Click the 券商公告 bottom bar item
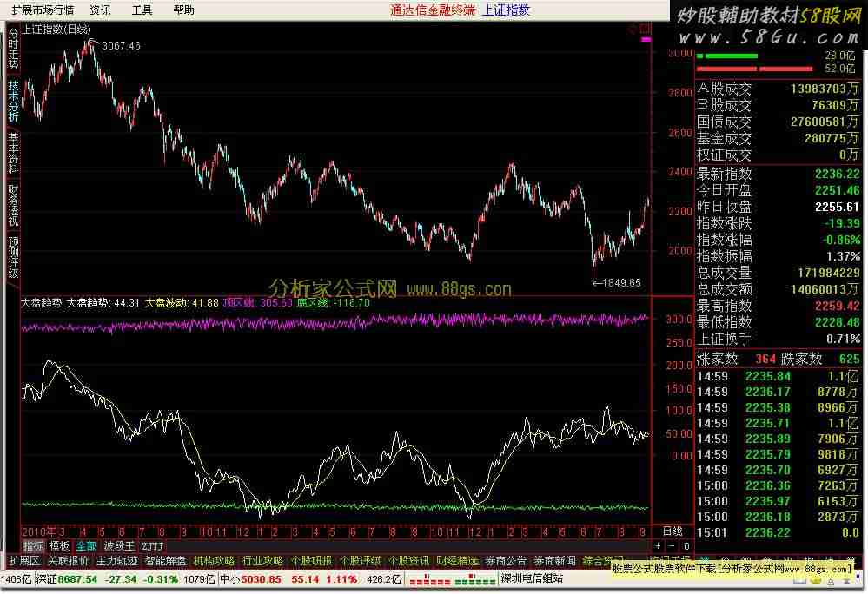This screenshot has height=594, width=868. [x=506, y=561]
